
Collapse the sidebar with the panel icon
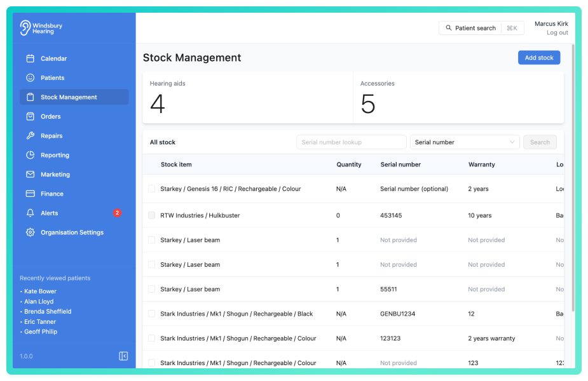click(123, 356)
